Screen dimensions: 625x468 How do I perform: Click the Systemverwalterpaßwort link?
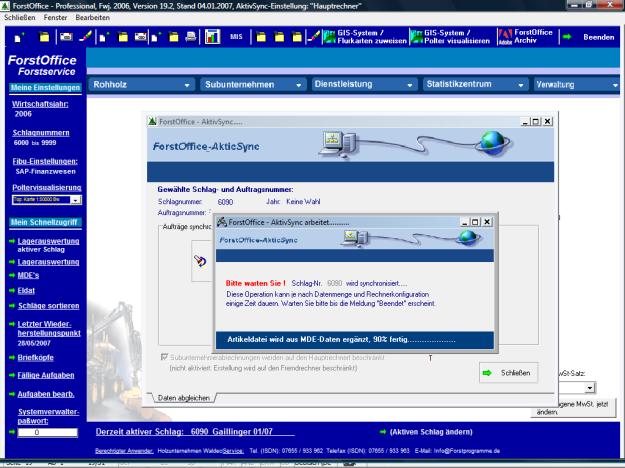pyautogui.click(x=48, y=416)
